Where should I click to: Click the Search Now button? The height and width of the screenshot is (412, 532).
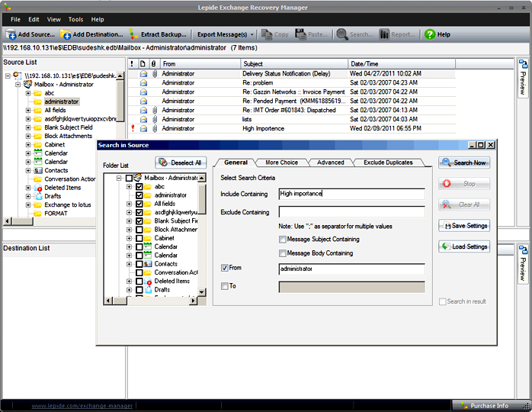coord(464,163)
